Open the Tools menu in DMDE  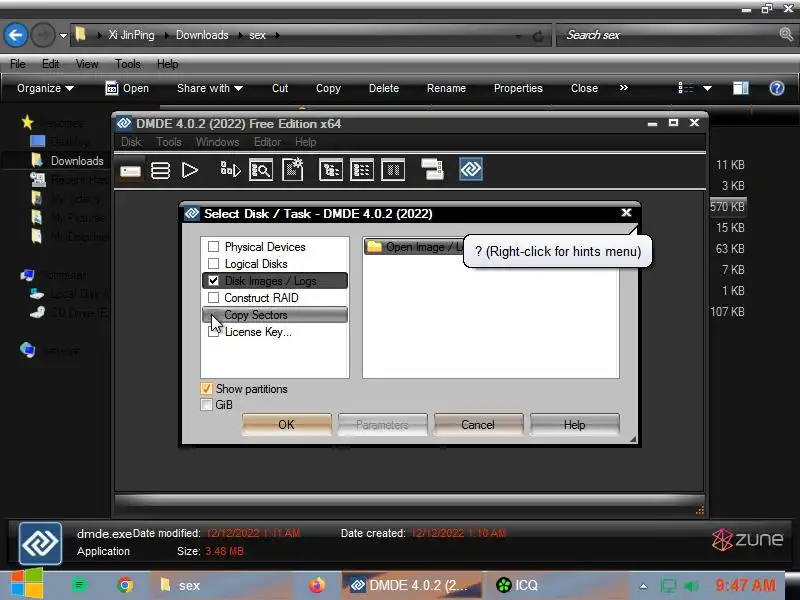pos(168,142)
